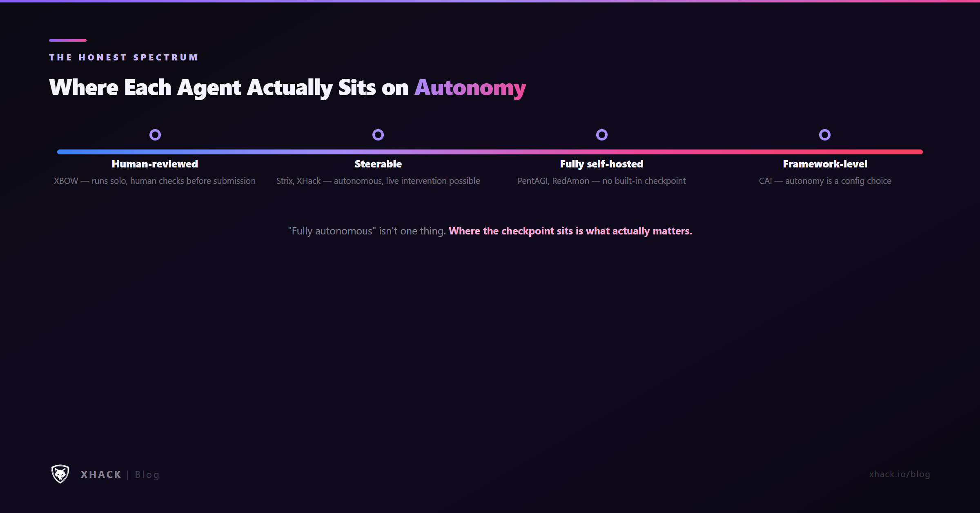This screenshot has width=980, height=513.
Task: Click the Strix, XHack autonomous description
Action: point(378,181)
